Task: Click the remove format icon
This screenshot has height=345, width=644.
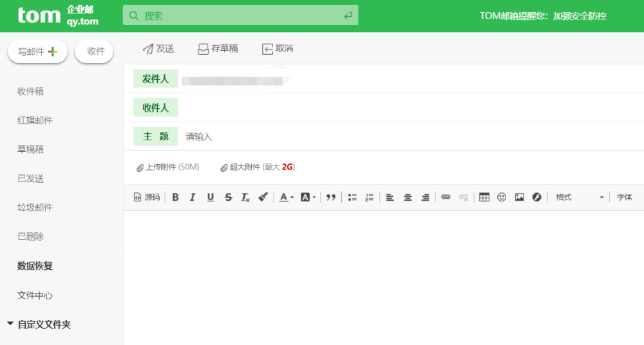Action: point(245,197)
